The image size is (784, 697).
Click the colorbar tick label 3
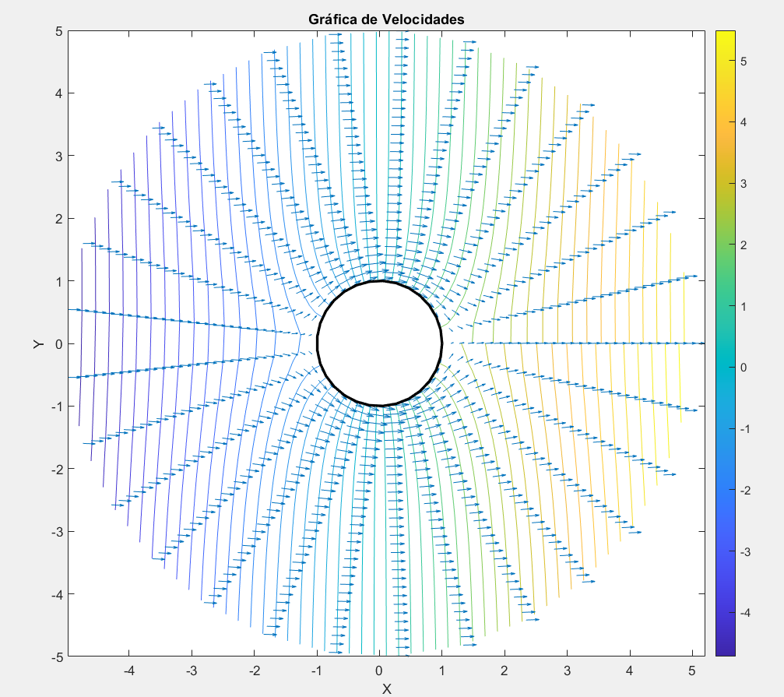[x=744, y=183]
